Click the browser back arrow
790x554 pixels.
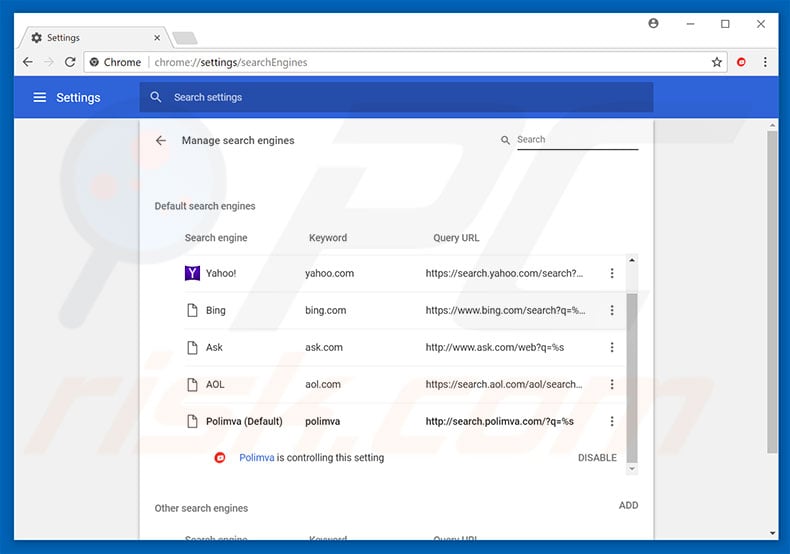28,62
